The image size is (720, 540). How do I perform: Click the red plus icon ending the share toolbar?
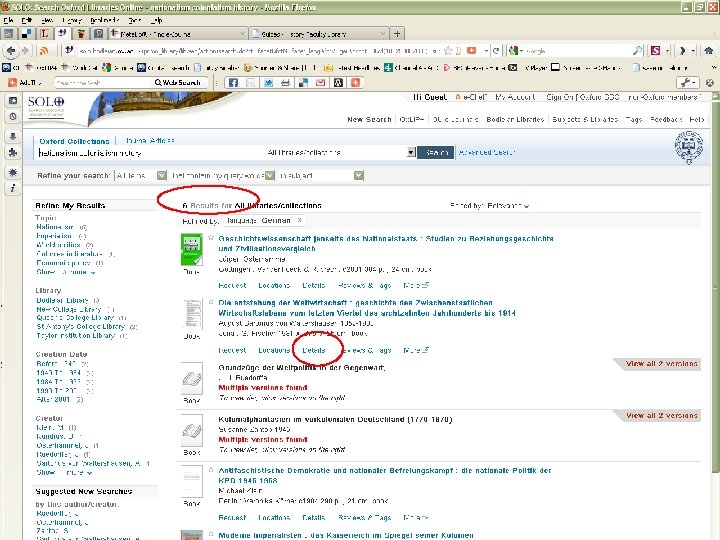click(355, 83)
